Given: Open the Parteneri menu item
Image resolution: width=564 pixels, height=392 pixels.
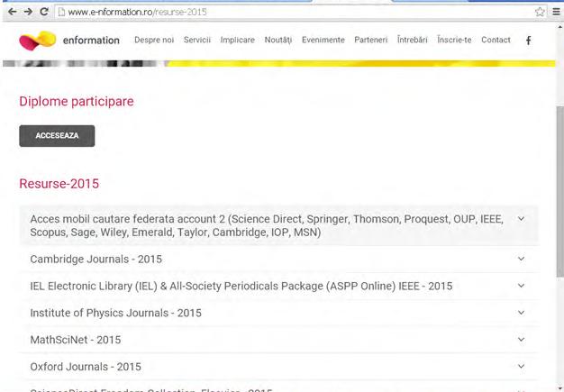Looking at the screenshot, I should coord(371,40).
